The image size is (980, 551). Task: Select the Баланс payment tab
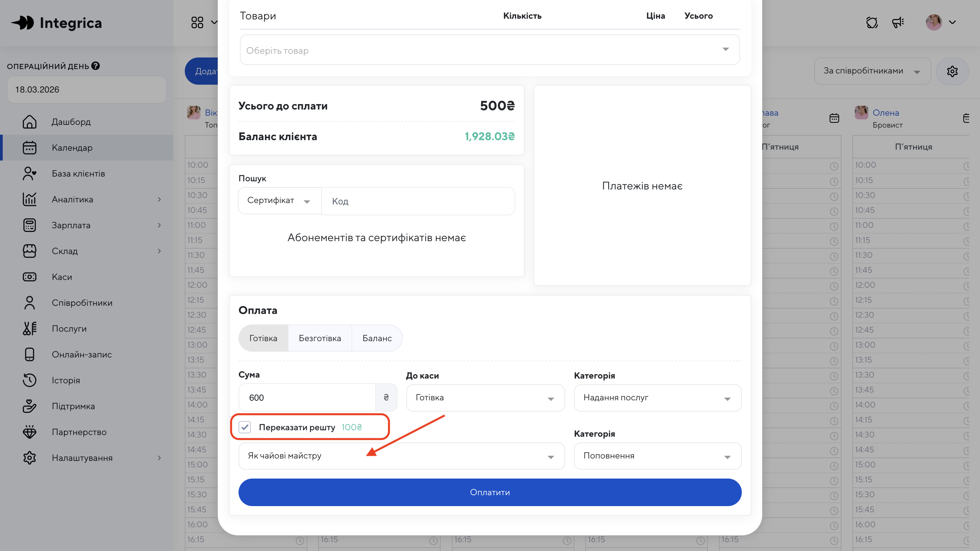click(377, 338)
